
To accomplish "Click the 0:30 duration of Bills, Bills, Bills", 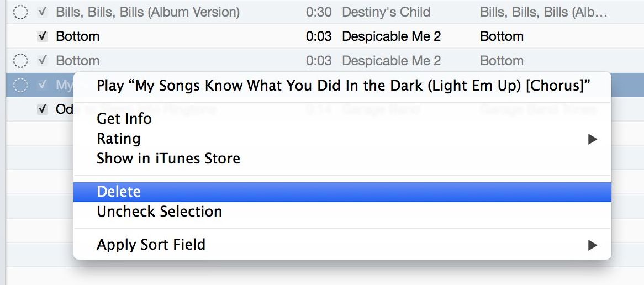I will point(319,12).
